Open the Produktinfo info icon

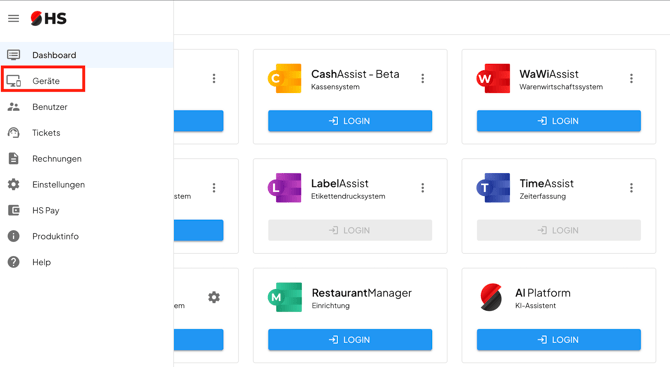tap(14, 236)
